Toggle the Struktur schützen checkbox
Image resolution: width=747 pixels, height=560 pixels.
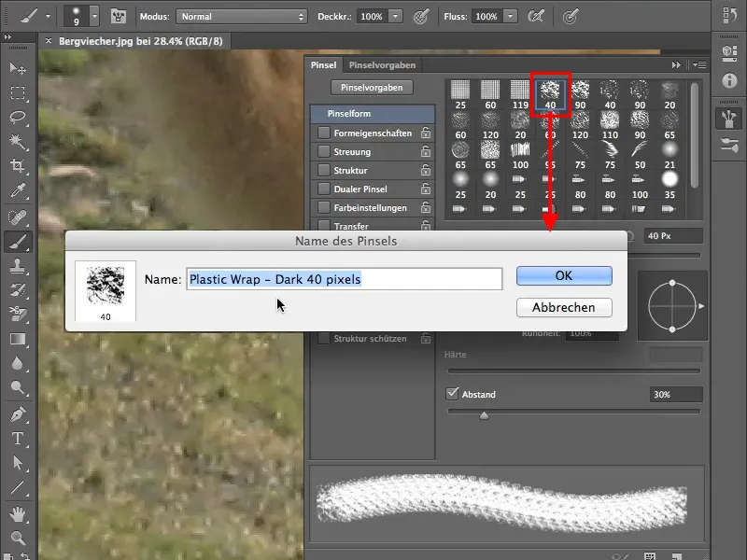pyautogui.click(x=324, y=339)
